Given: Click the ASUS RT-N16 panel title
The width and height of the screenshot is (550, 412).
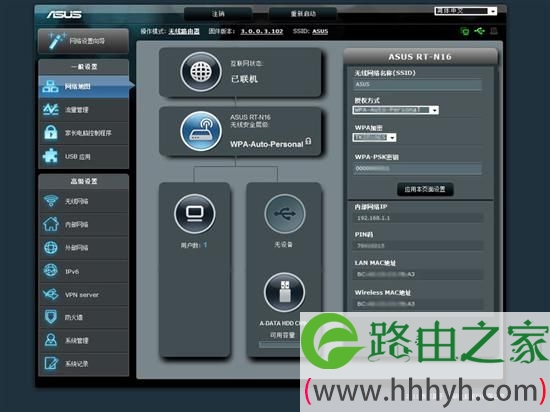Looking at the screenshot, I should pos(420,57).
